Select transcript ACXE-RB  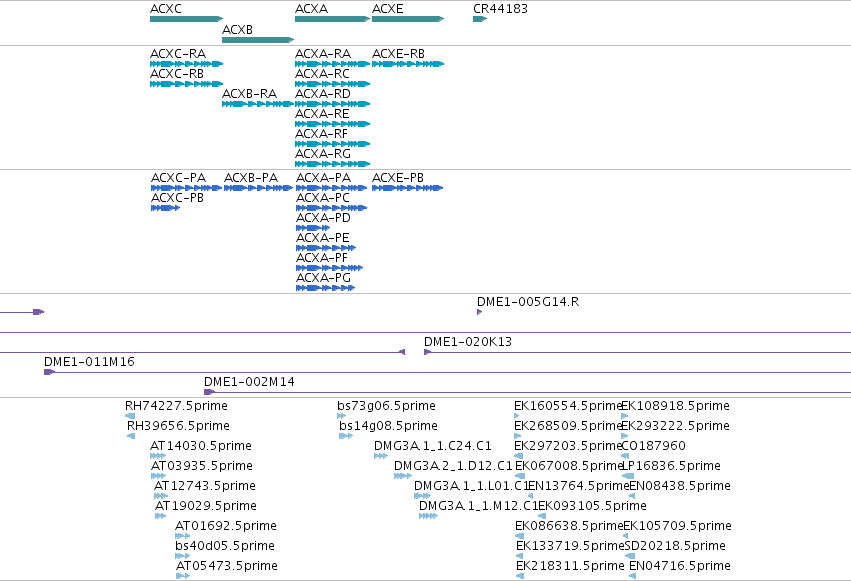(x=408, y=64)
